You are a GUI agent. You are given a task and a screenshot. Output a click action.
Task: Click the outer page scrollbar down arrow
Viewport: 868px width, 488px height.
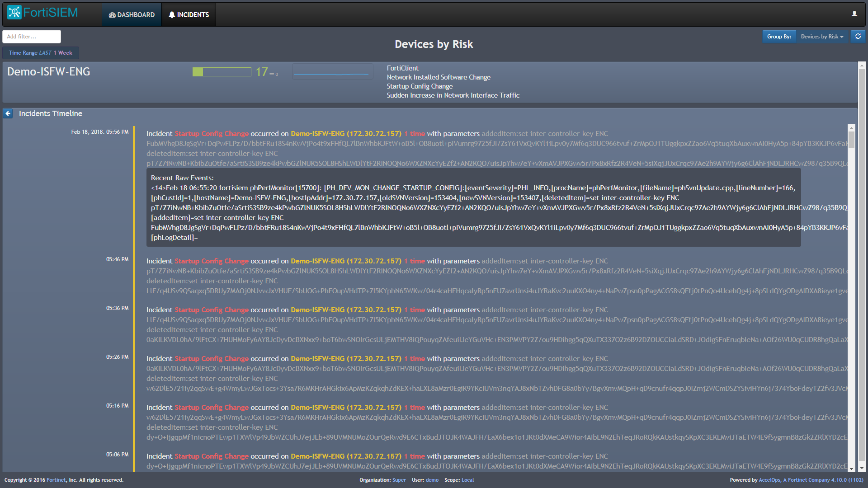click(862, 469)
